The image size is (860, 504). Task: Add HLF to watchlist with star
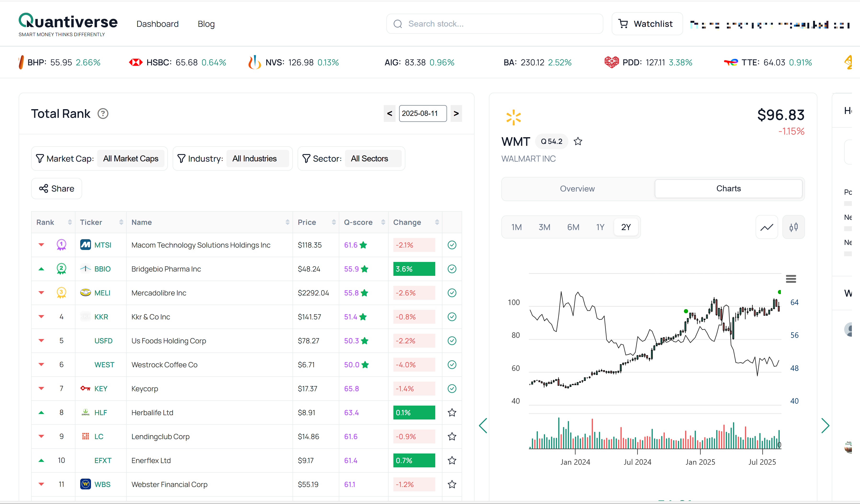point(452,413)
